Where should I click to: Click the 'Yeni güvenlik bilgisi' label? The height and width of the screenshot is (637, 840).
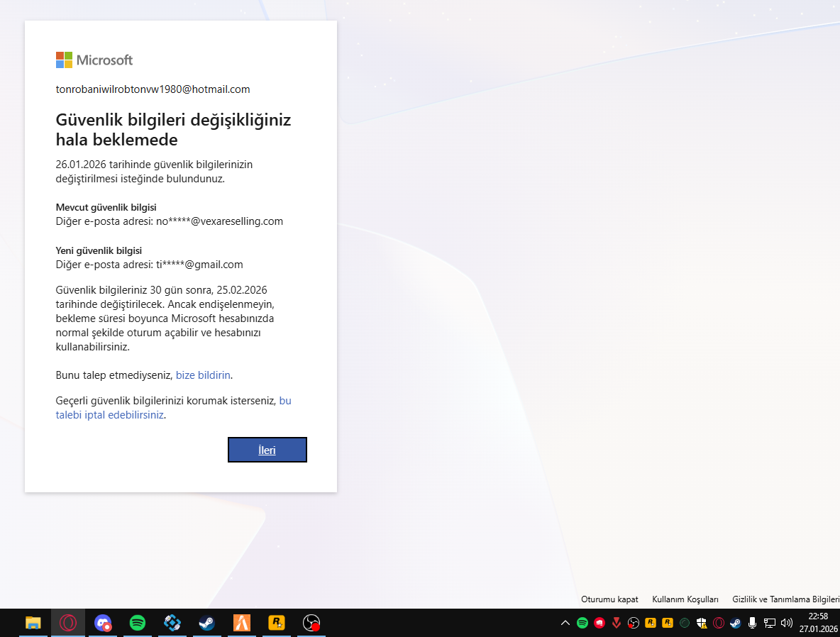click(x=99, y=250)
